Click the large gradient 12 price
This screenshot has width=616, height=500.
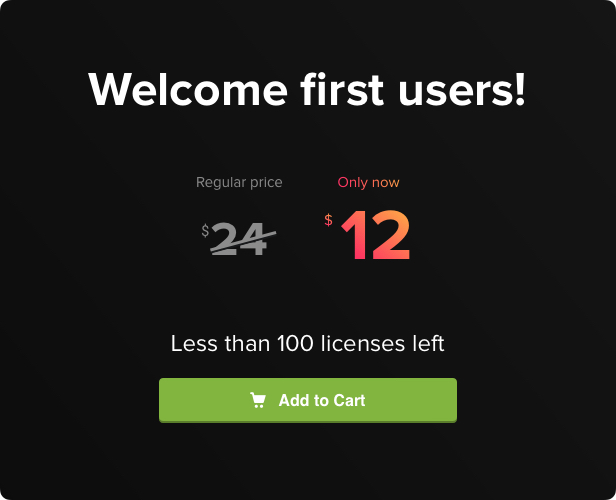pyautogui.click(x=376, y=235)
